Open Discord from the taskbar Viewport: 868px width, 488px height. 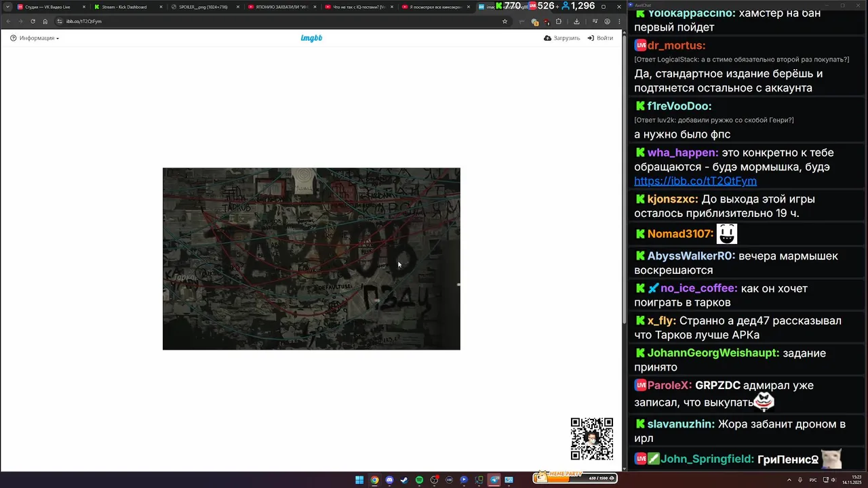tap(389, 480)
